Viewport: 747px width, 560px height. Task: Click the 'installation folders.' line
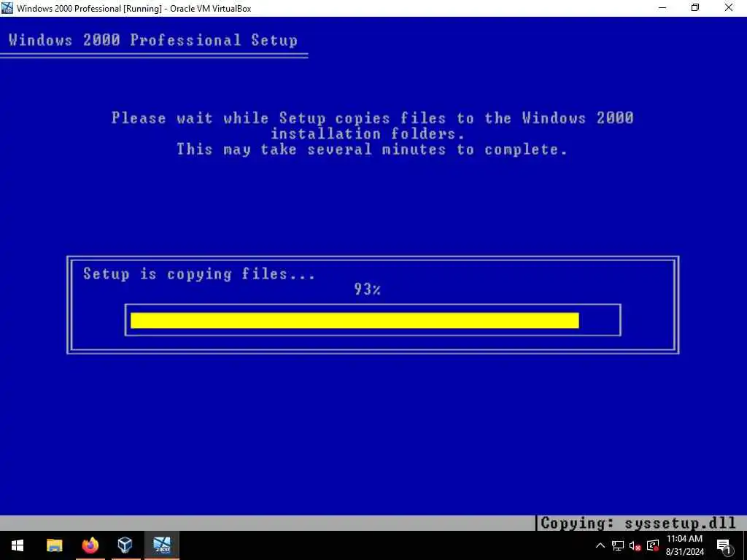click(x=368, y=133)
